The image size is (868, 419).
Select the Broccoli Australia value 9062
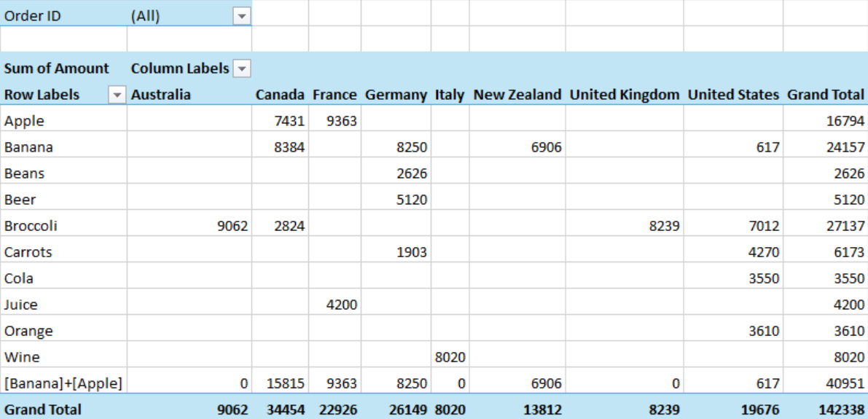232,226
